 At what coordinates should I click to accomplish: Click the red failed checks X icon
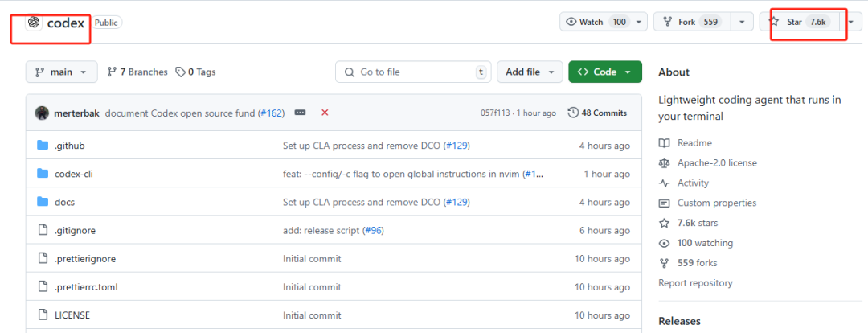coord(325,113)
